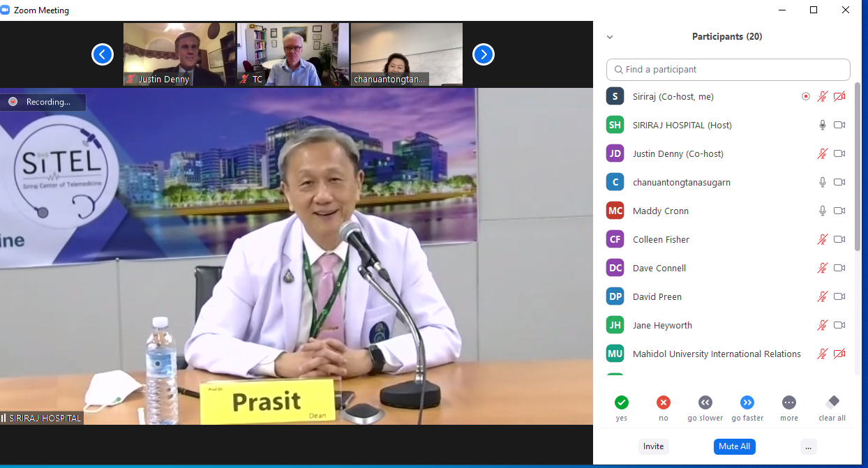Click the 'Find a participant' search field
The image size is (868, 468).
728,70
